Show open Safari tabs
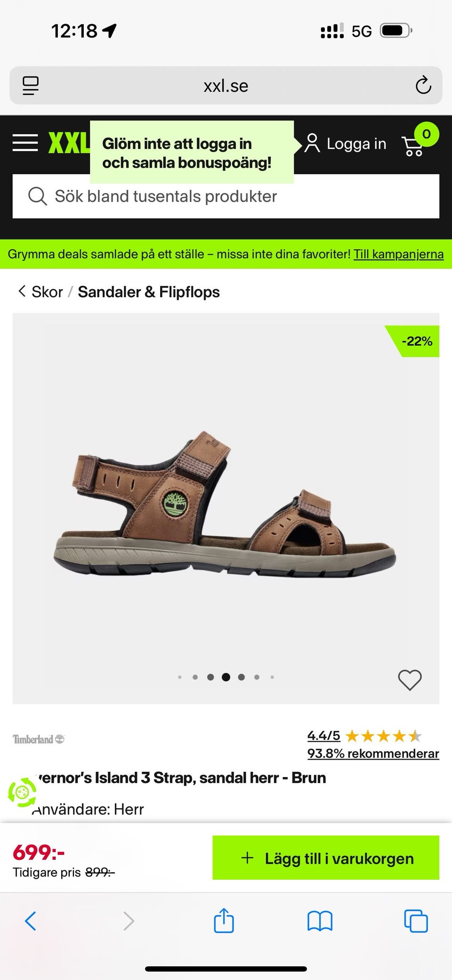Viewport: 452px width, 980px height. 416,921
